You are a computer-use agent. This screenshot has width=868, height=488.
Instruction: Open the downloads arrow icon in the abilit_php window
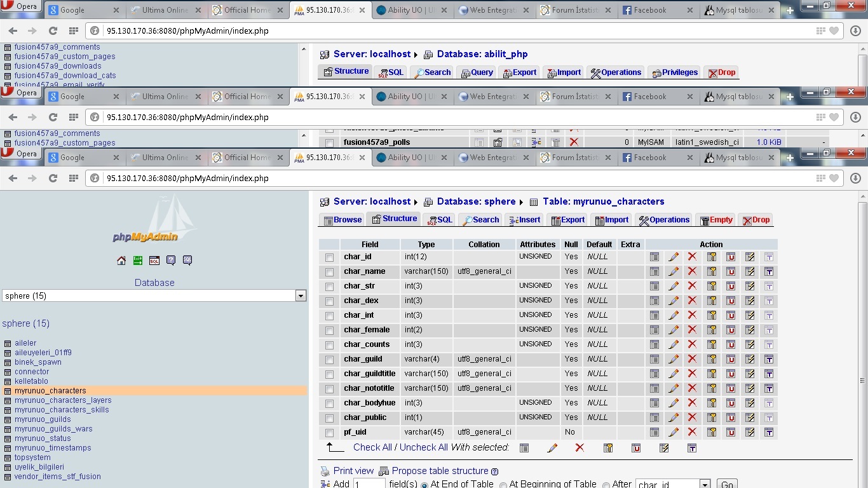(x=855, y=31)
